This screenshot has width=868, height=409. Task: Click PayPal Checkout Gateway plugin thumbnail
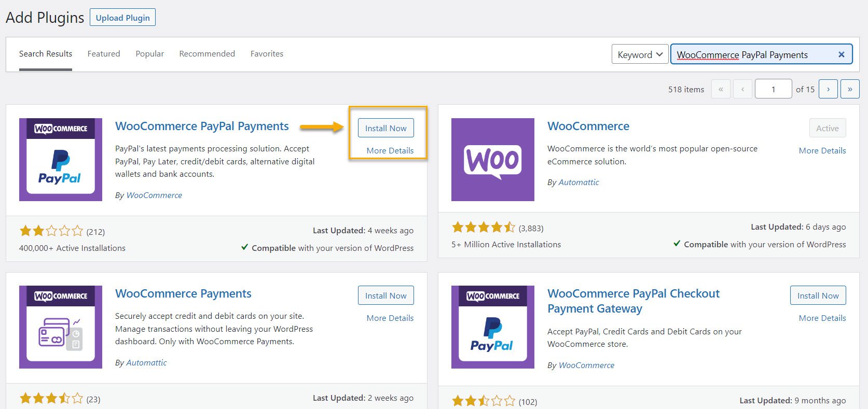(x=493, y=327)
